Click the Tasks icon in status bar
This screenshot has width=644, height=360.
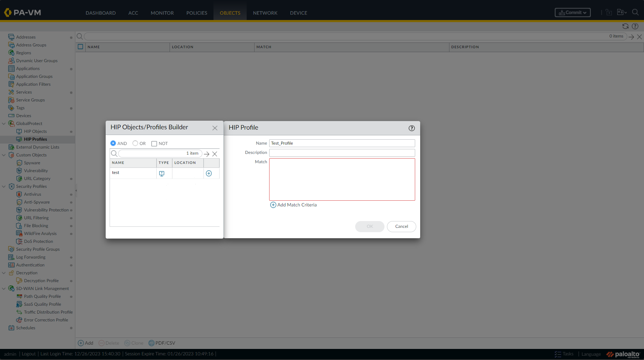coord(558,354)
